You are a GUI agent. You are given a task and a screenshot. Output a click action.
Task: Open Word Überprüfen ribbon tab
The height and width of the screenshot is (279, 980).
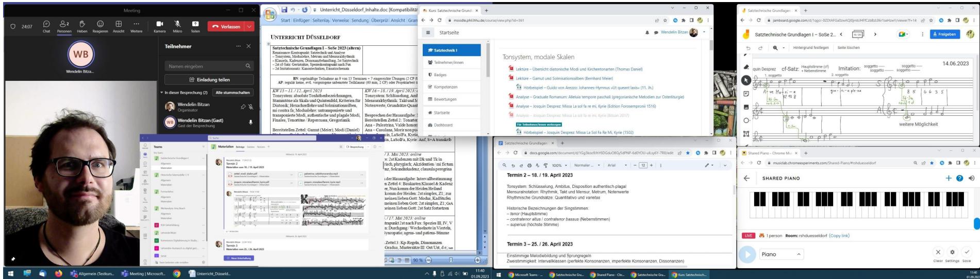point(379,21)
